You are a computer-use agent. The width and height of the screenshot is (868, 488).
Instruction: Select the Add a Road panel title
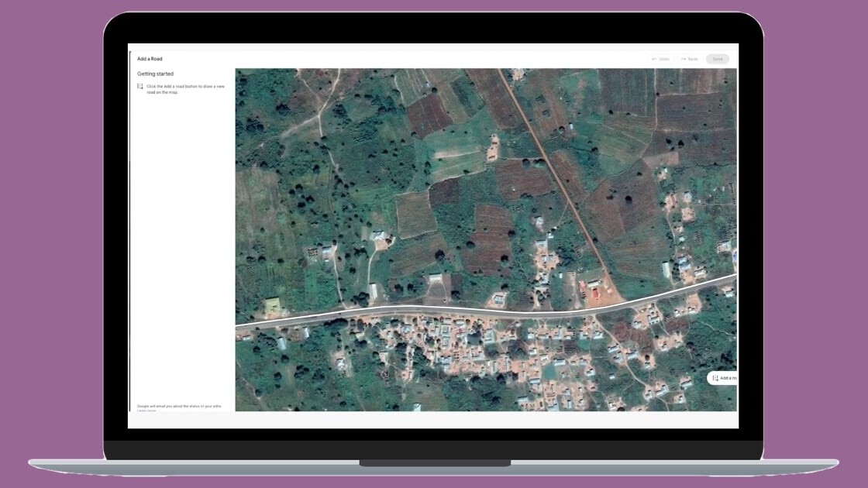tap(150, 59)
